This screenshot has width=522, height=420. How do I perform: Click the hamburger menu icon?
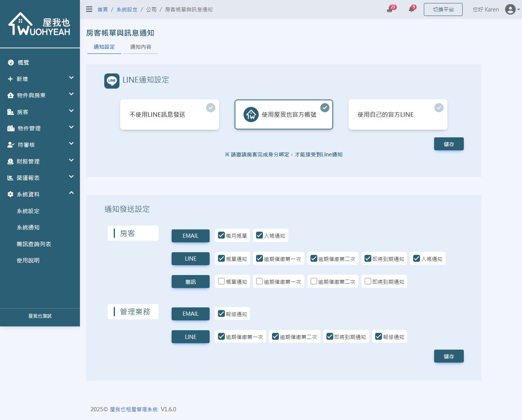[x=89, y=9]
